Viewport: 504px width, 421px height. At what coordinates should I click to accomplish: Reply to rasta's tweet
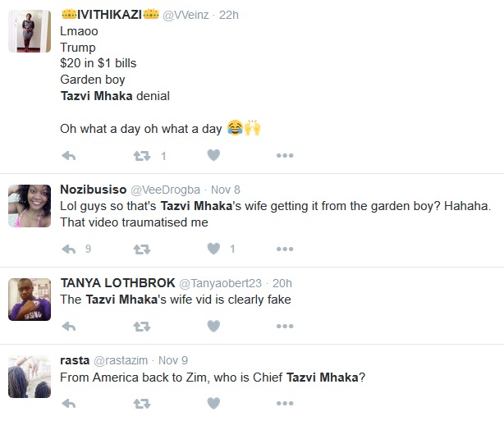point(69,403)
